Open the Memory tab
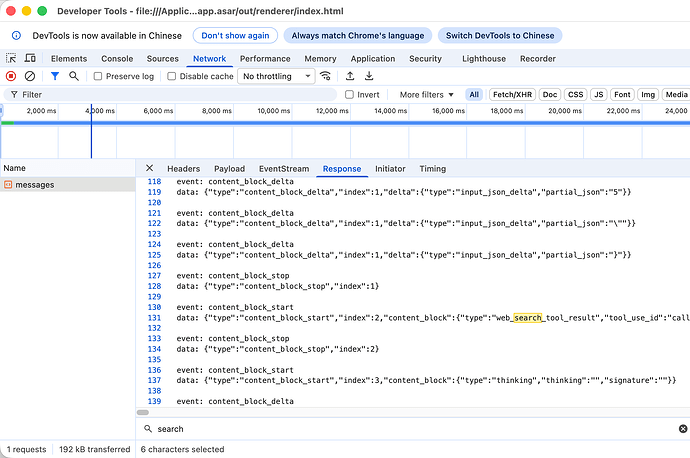690x458 pixels. 320,59
